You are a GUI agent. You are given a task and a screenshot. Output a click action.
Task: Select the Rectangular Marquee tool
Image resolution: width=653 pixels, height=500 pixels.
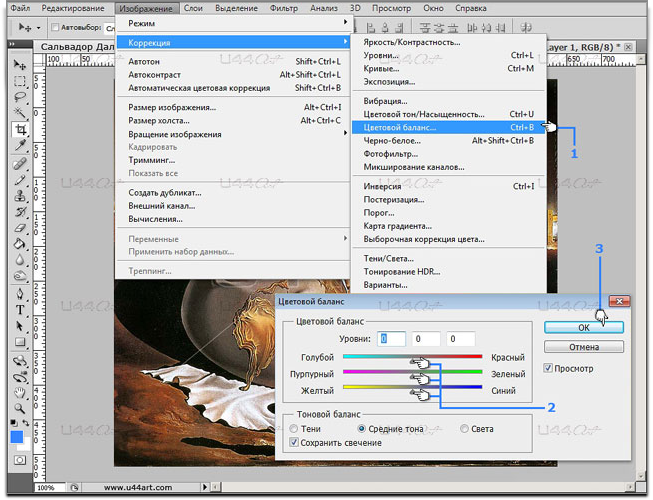pyautogui.click(x=20, y=80)
